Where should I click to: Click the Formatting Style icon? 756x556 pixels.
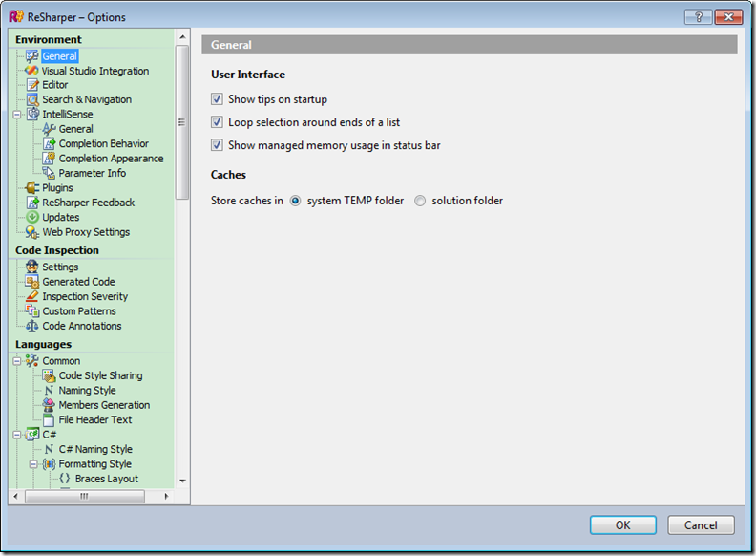pyautogui.click(x=49, y=464)
